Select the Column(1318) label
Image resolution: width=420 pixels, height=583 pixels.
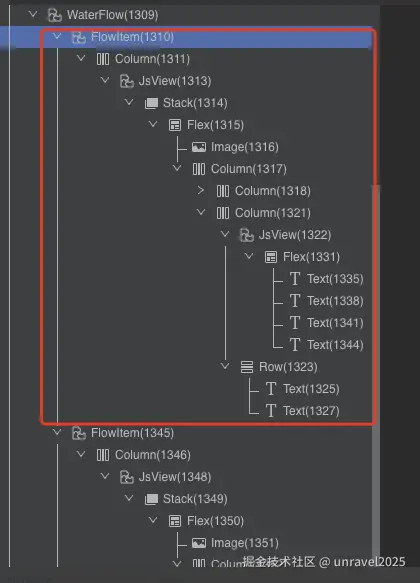click(x=272, y=191)
